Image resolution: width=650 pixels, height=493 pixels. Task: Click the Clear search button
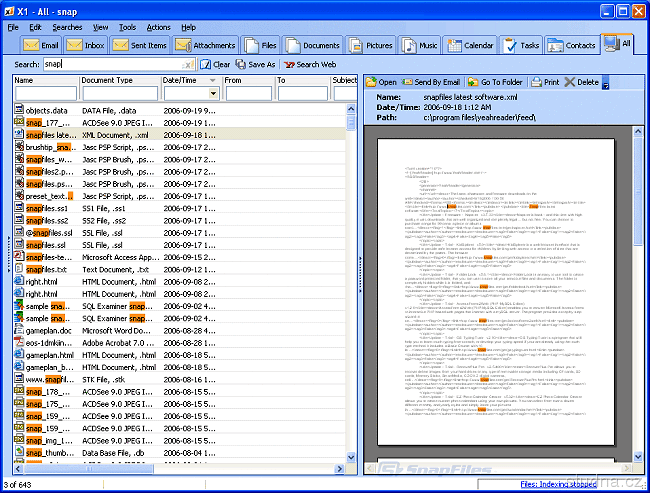point(214,64)
